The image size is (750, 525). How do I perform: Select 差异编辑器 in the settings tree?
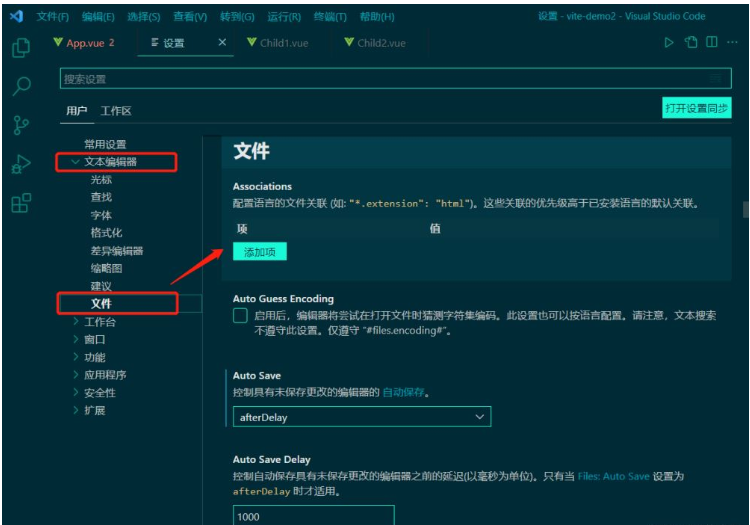point(117,251)
